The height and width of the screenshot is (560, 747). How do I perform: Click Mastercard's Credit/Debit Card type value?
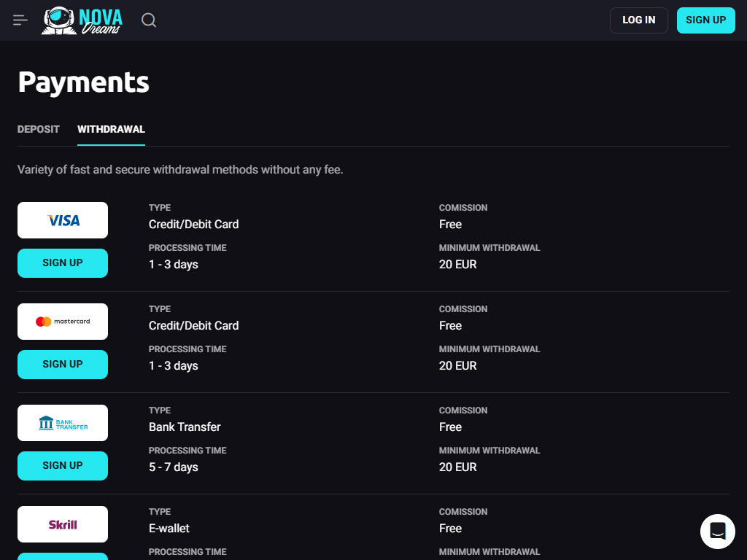click(193, 326)
